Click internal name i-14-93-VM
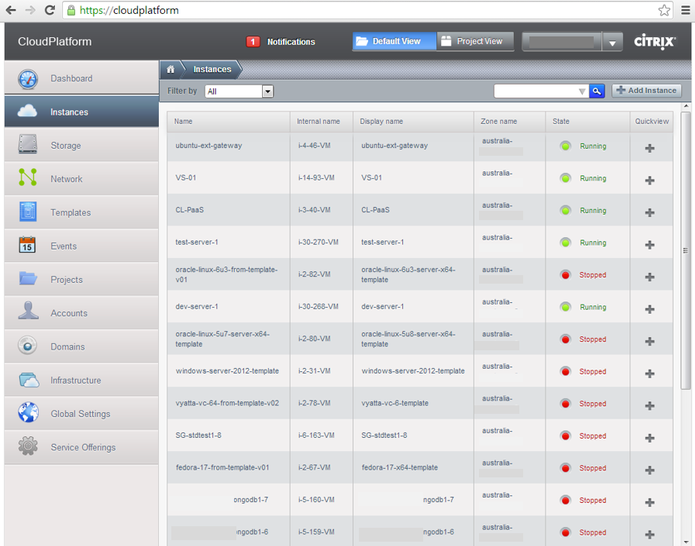This screenshot has height=546, width=695. pos(316,178)
